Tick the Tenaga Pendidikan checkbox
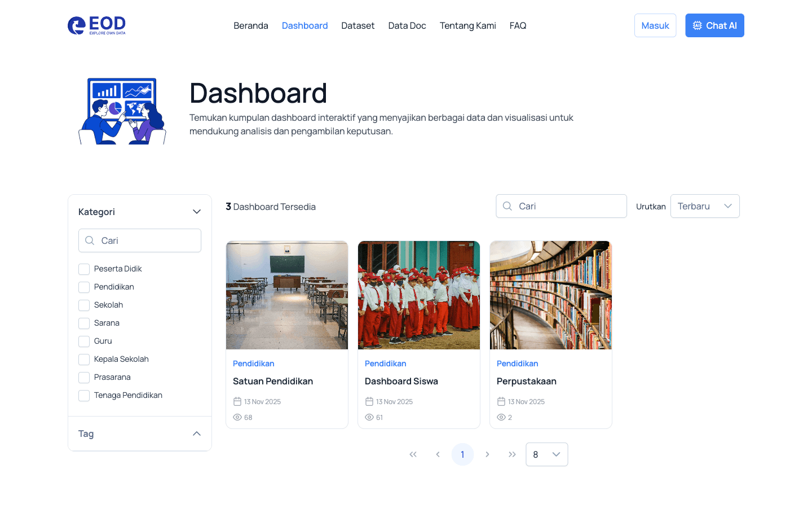812x508 pixels. tap(84, 396)
